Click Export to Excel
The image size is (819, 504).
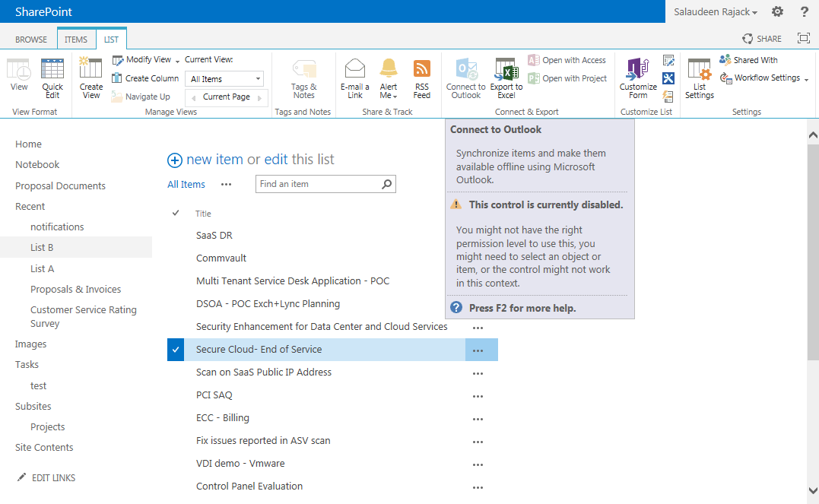click(x=506, y=78)
